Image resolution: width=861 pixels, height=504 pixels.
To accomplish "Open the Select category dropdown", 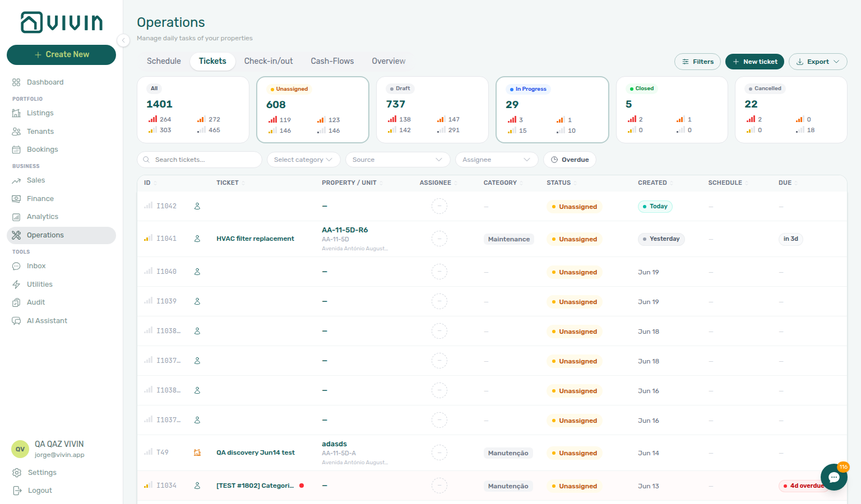I will (303, 160).
